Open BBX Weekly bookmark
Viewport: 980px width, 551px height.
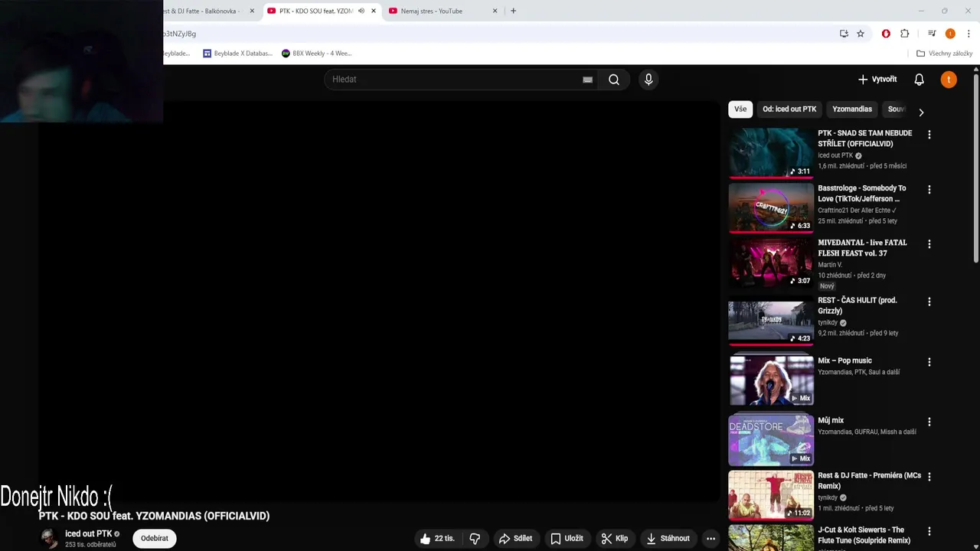(316, 54)
